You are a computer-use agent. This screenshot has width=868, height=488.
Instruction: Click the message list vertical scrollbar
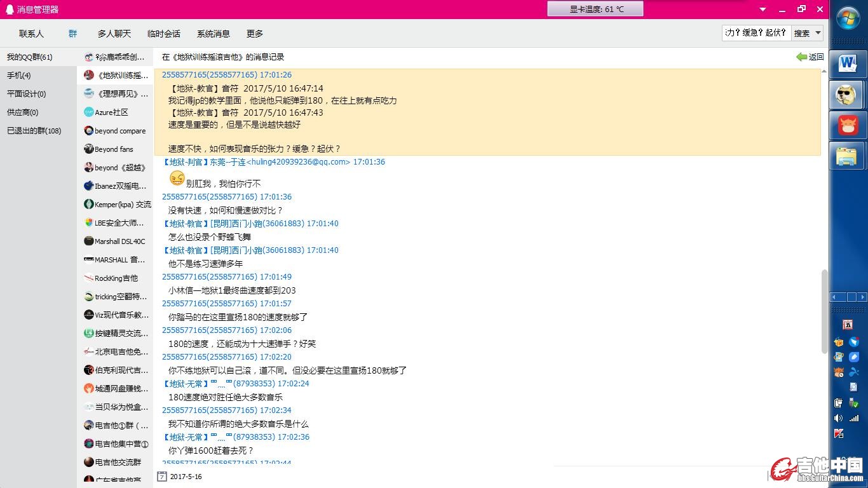(825, 311)
